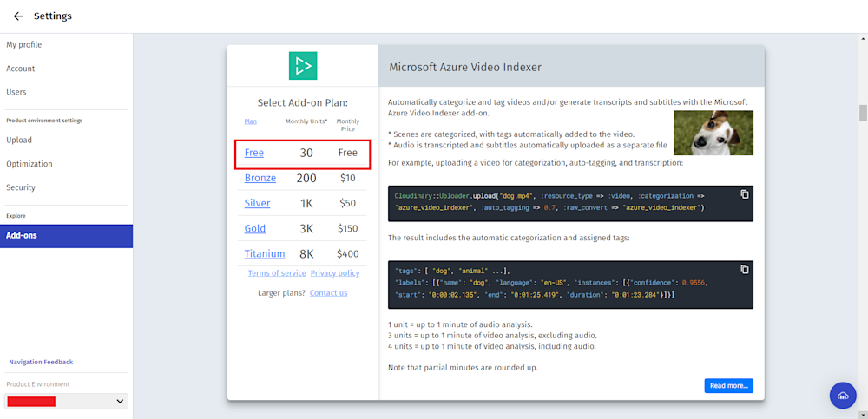Click the Silver plan $50 price
The width and height of the screenshot is (868, 419).
point(348,203)
